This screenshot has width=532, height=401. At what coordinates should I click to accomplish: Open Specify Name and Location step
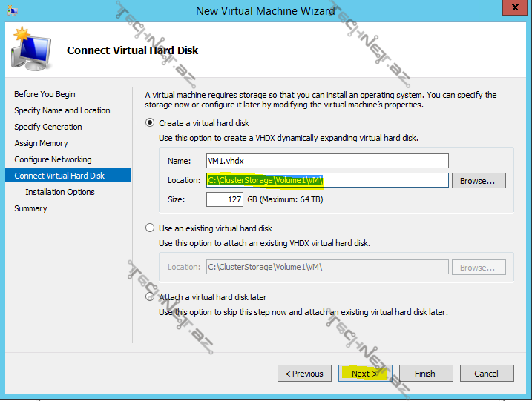[62, 110]
